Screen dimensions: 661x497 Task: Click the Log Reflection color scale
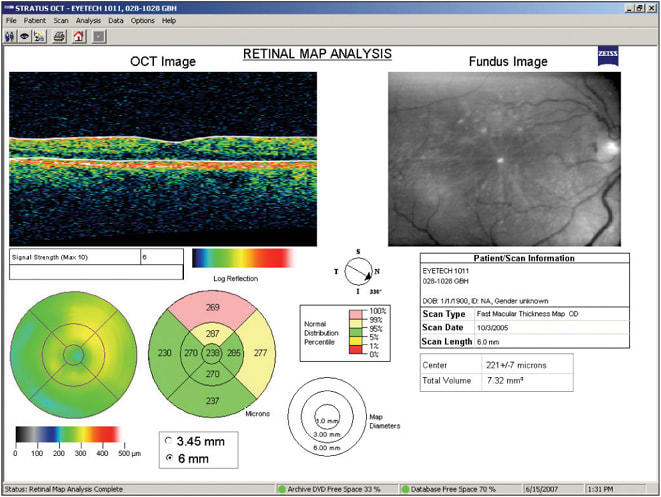[x=243, y=258]
